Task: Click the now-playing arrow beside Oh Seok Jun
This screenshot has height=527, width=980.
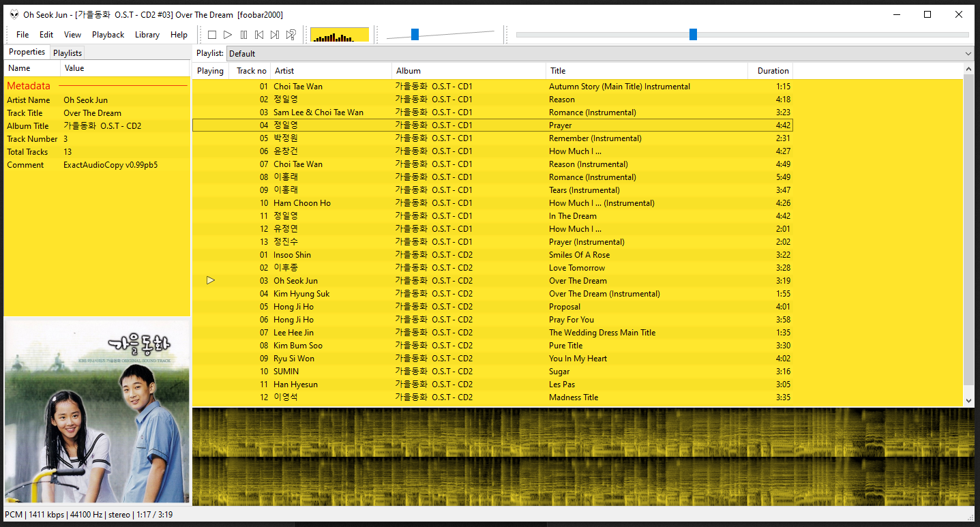Action: coord(210,280)
